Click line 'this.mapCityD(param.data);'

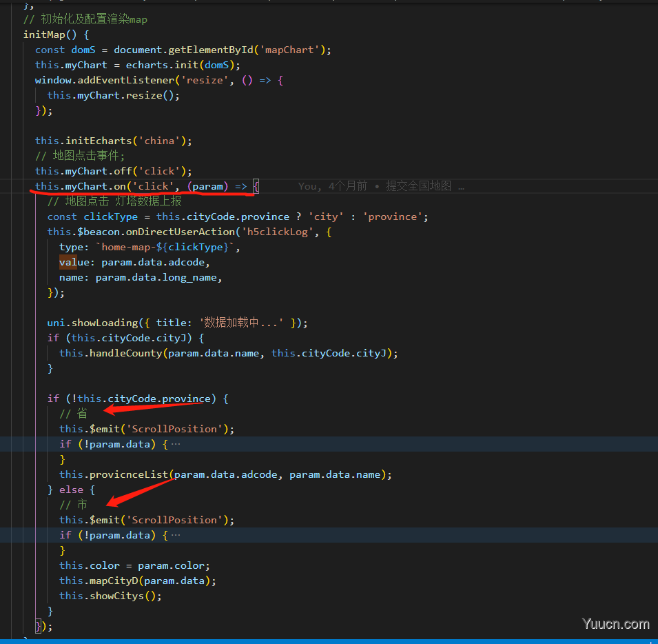coord(138,581)
